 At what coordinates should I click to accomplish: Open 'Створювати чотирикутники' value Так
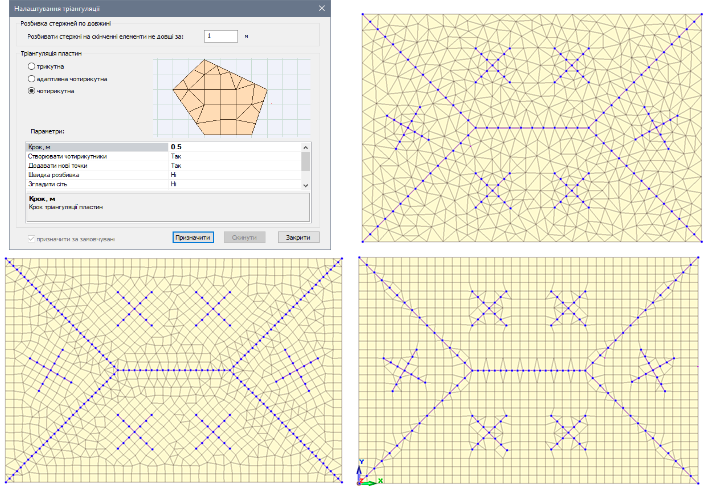(x=233, y=156)
